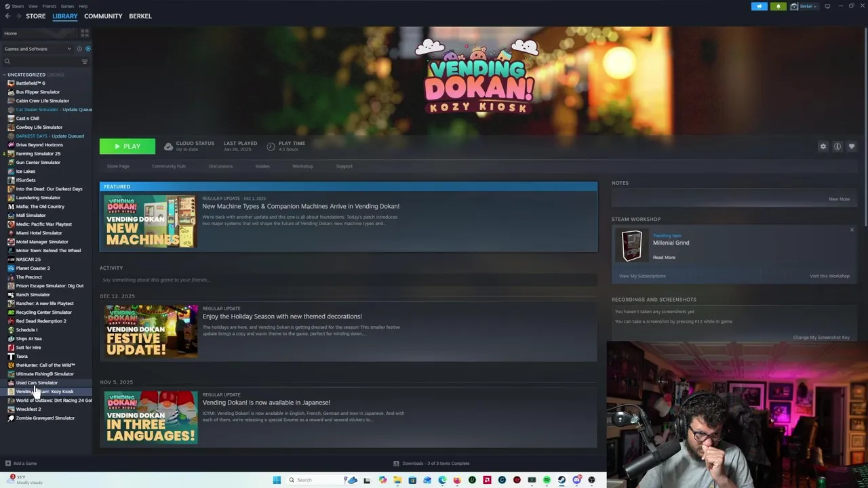Open the Help menu
This screenshot has width=868, height=488.
(83, 6)
